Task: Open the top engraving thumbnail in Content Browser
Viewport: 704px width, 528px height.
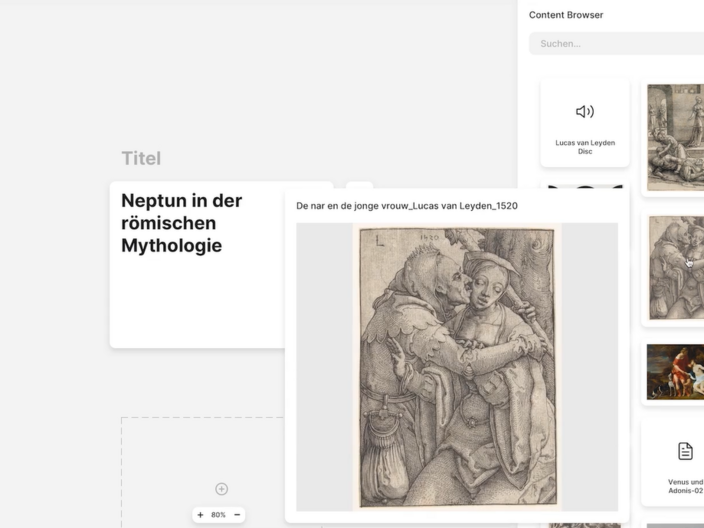Action: 676,137
